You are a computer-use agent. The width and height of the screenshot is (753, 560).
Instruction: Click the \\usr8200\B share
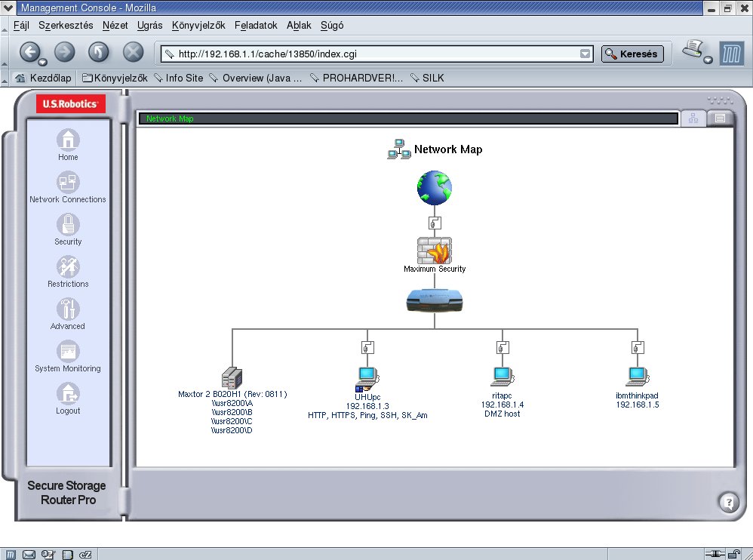click(232, 412)
